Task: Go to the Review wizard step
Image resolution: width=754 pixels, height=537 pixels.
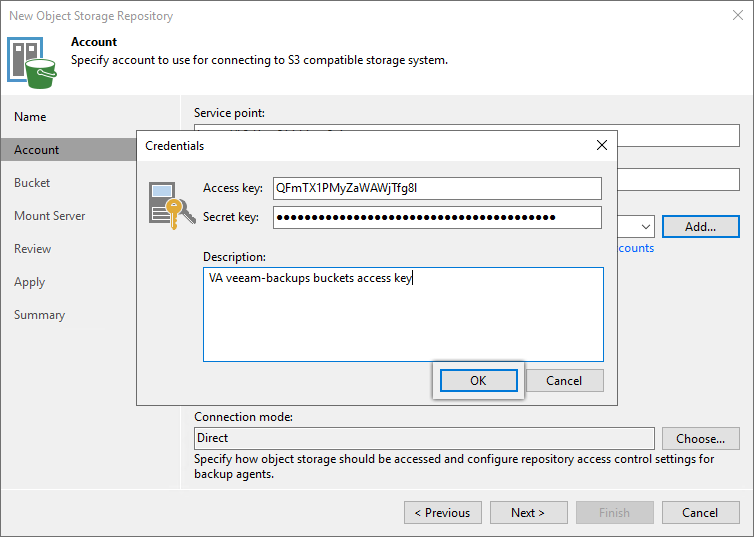Action: [x=33, y=249]
